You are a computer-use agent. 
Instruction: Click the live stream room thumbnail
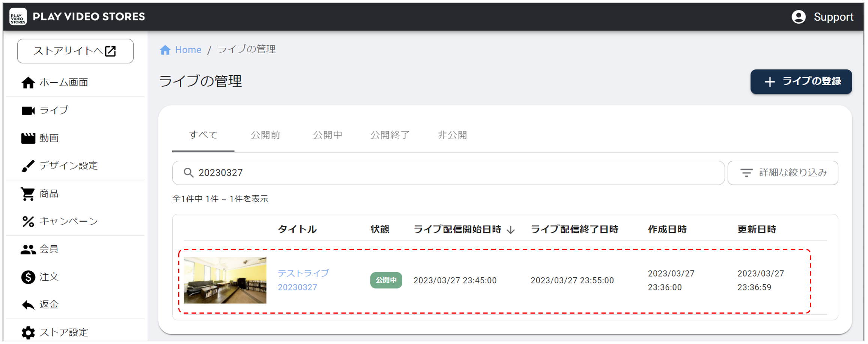click(x=225, y=280)
